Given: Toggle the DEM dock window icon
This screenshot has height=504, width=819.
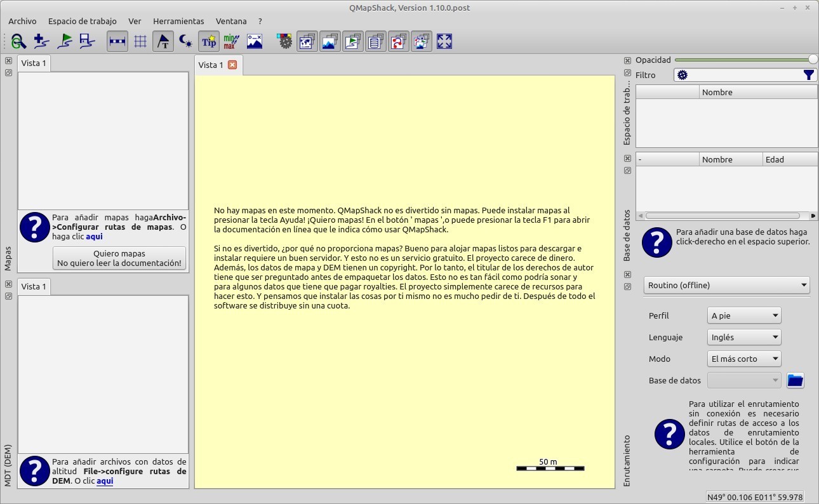Looking at the screenshot, I should [x=330, y=42].
